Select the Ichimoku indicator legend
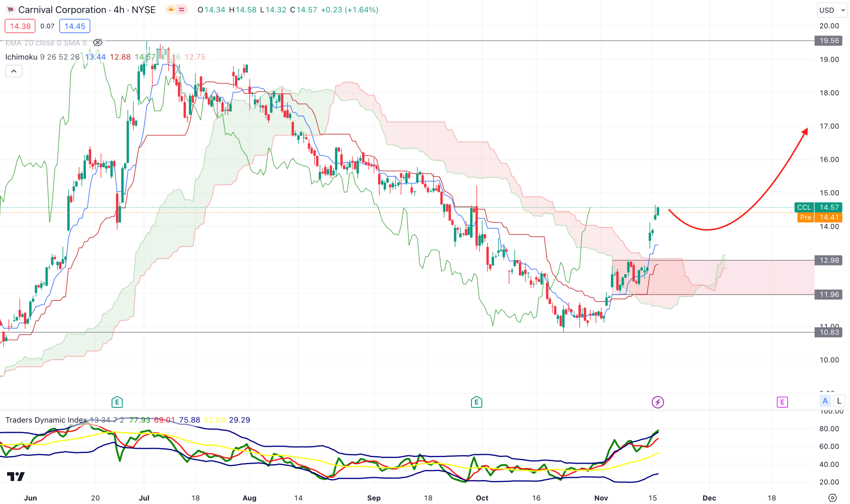 (42, 57)
